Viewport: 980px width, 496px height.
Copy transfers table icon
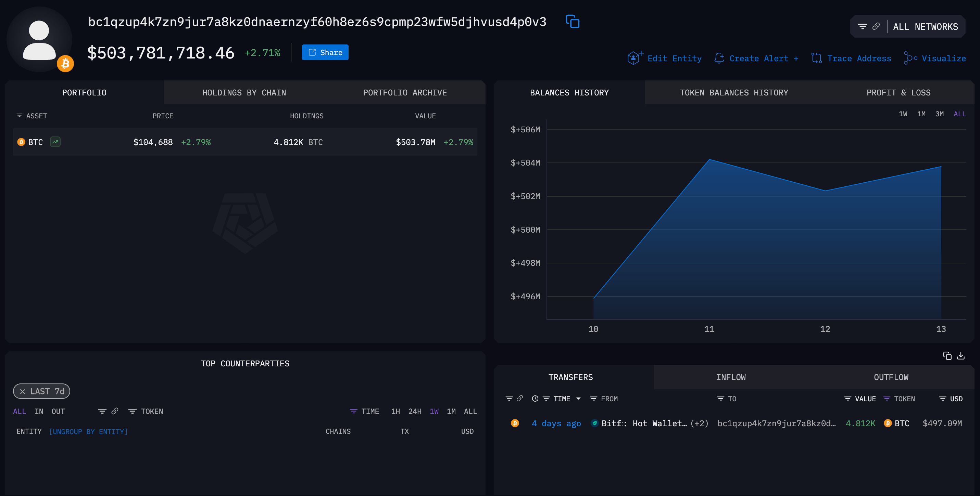pos(947,356)
